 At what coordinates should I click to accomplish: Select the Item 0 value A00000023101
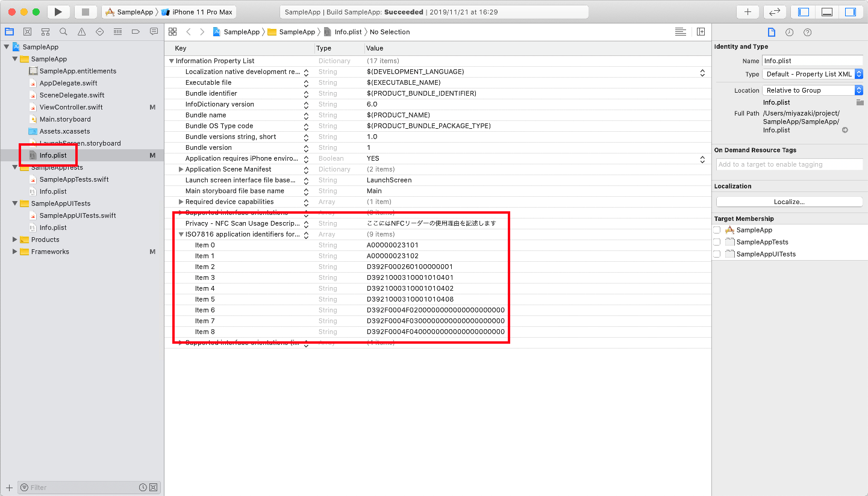(x=393, y=245)
